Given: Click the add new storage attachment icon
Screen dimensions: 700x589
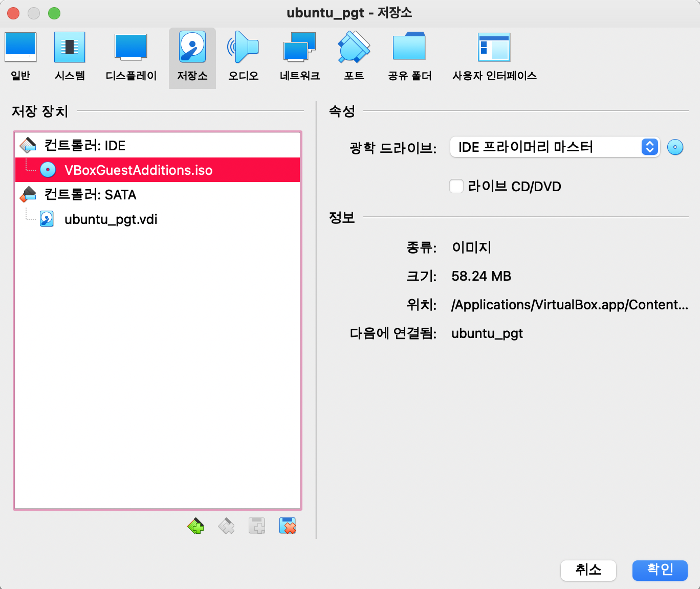Looking at the screenshot, I should pos(257,526).
